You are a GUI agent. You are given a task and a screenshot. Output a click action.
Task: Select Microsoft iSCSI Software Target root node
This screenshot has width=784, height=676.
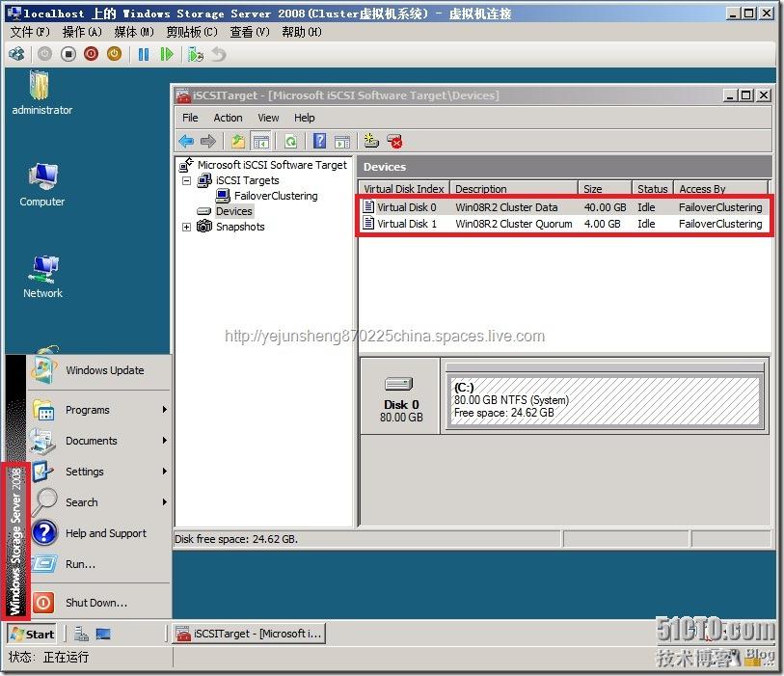pos(272,165)
